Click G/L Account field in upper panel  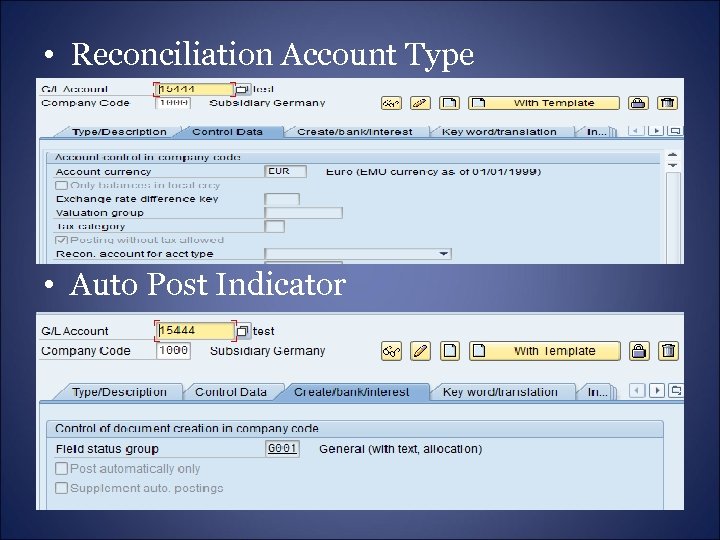coord(194,89)
